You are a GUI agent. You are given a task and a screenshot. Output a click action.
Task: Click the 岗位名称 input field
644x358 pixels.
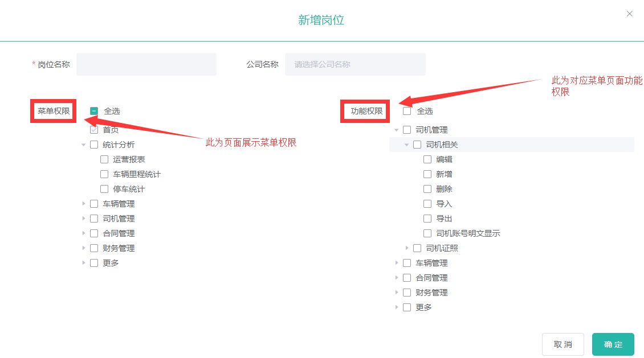(x=146, y=64)
